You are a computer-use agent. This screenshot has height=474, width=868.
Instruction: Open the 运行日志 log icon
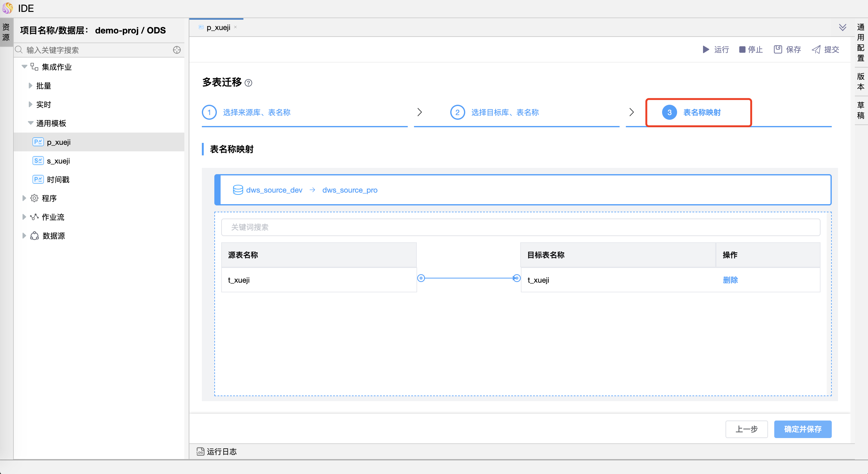point(200,451)
